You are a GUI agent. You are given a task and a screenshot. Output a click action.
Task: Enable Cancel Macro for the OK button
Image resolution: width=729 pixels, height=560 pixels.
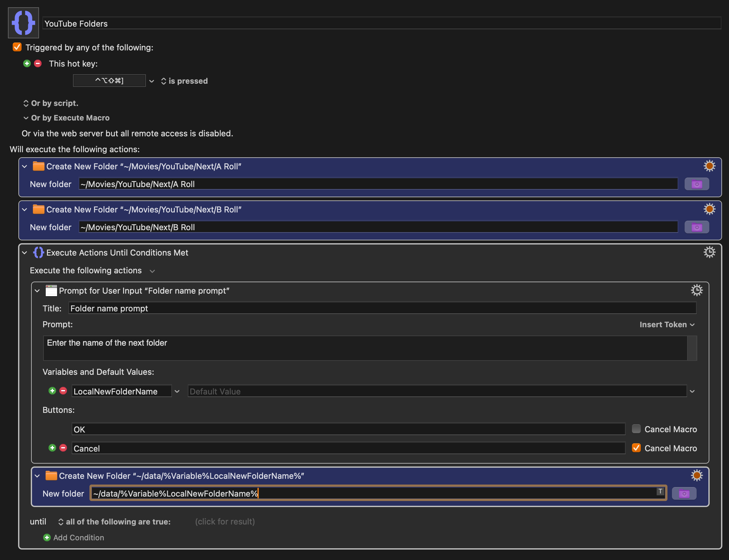(x=636, y=429)
